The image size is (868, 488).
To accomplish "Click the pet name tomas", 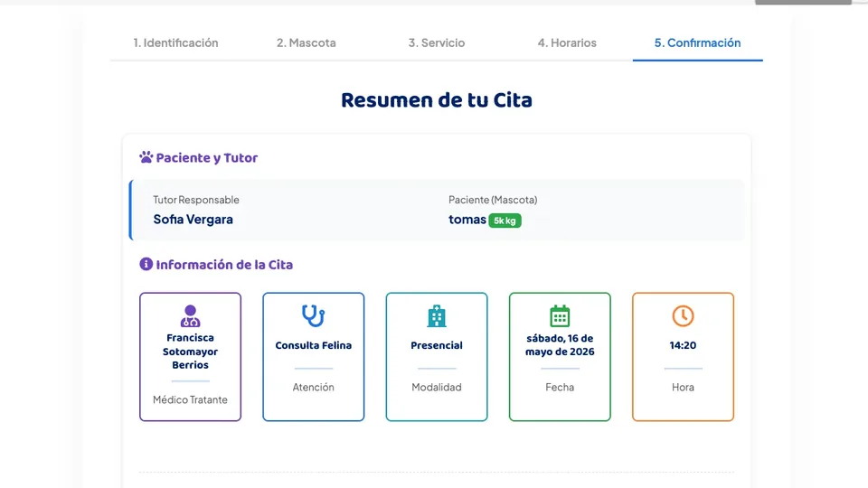I will coord(467,220).
